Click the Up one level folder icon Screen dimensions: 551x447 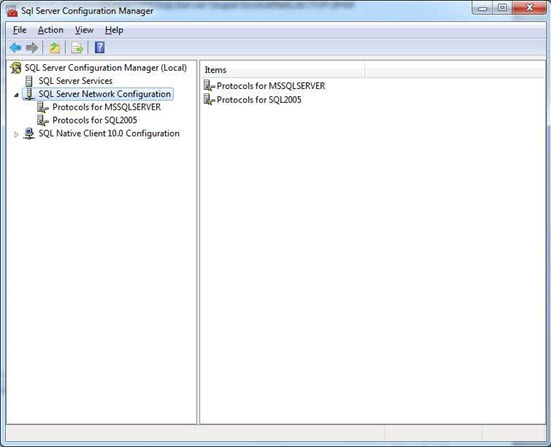pyautogui.click(x=54, y=48)
